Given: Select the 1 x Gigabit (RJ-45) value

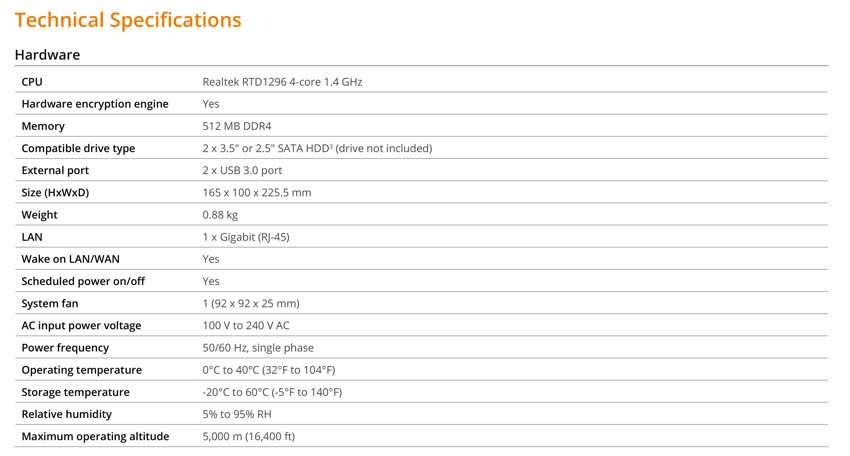Looking at the screenshot, I should click(x=246, y=237).
